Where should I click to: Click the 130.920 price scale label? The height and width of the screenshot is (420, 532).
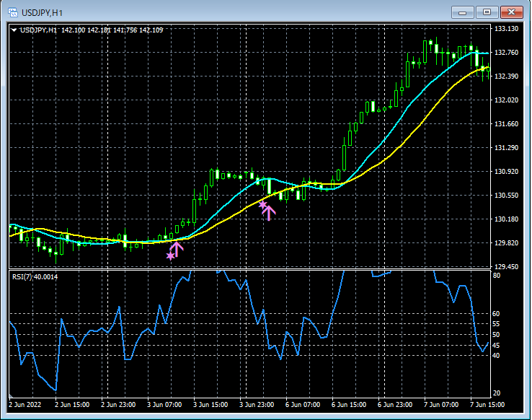[506, 172]
